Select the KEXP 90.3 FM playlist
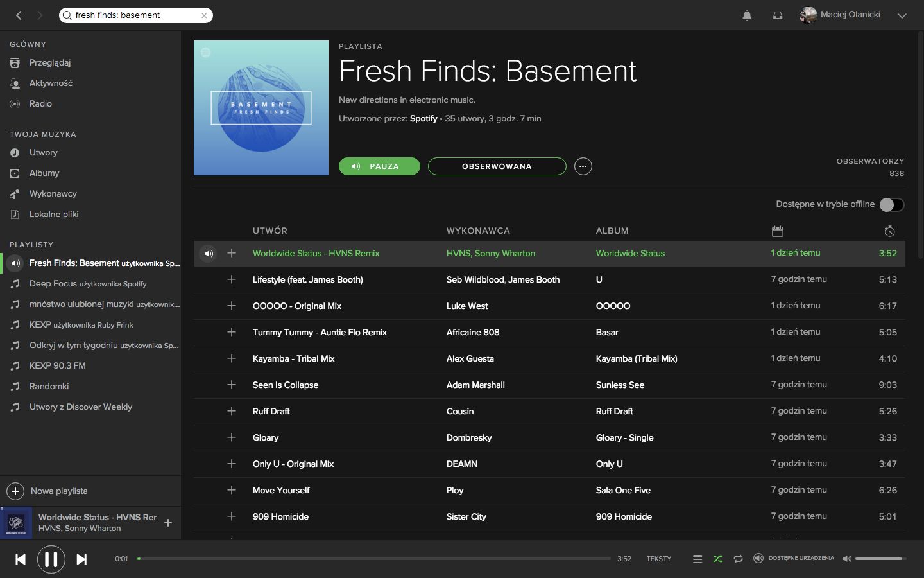Viewport: 924px width, 578px height. [x=57, y=365]
